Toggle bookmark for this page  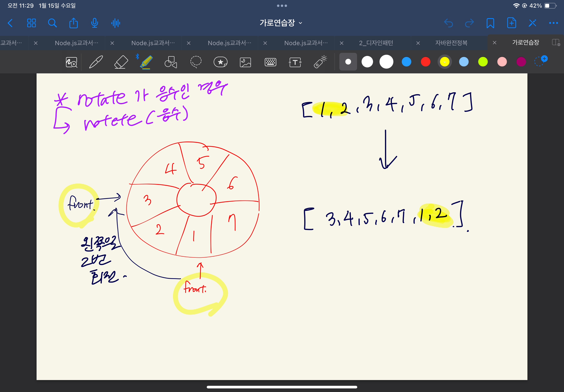coord(490,23)
